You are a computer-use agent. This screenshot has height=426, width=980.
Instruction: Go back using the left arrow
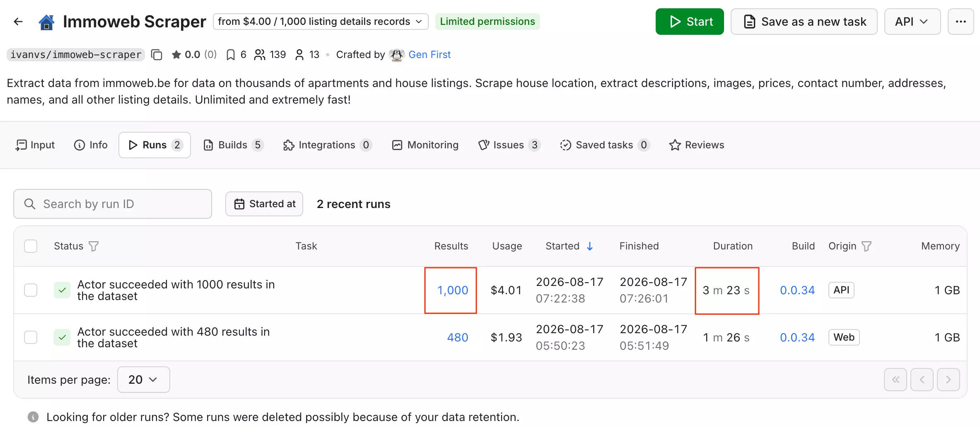coord(18,22)
